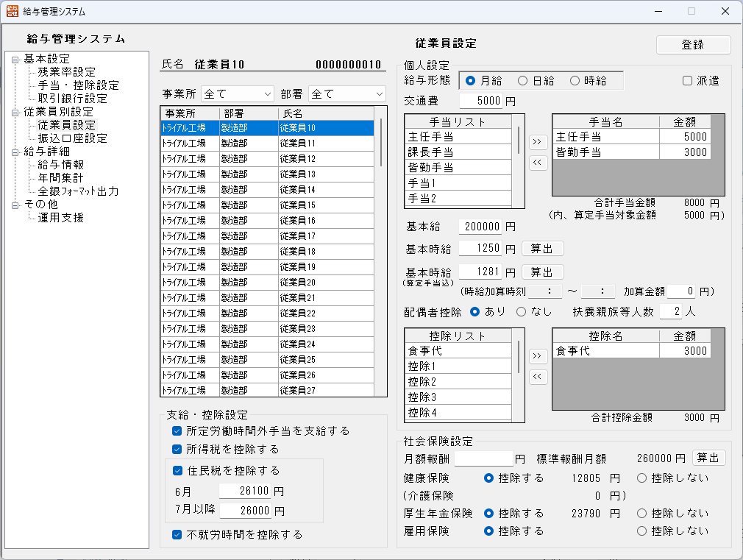Collapse the 従業員別設定 tree node
This screenshot has width=743, height=560.
coord(15,113)
